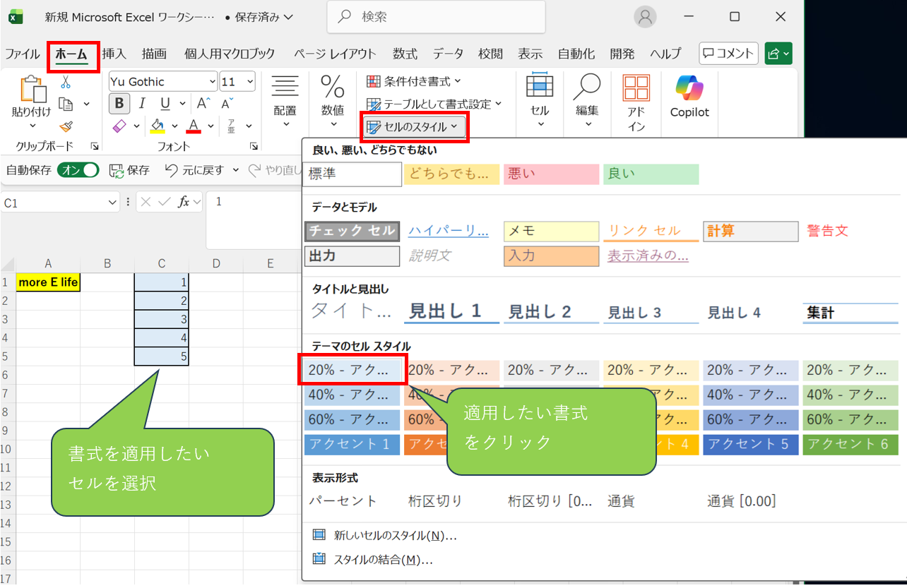Switch to the 挿入 (Insert) tab

(x=114, y=54)
